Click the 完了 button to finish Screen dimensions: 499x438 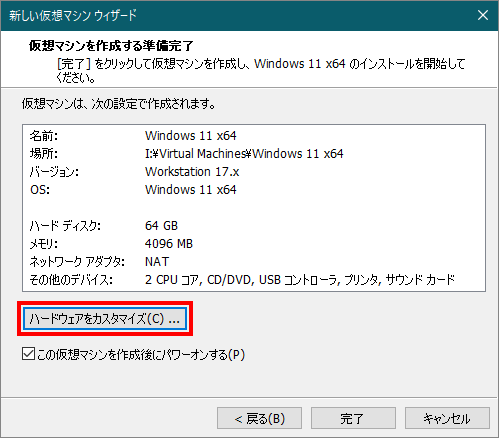pos(353,418)
